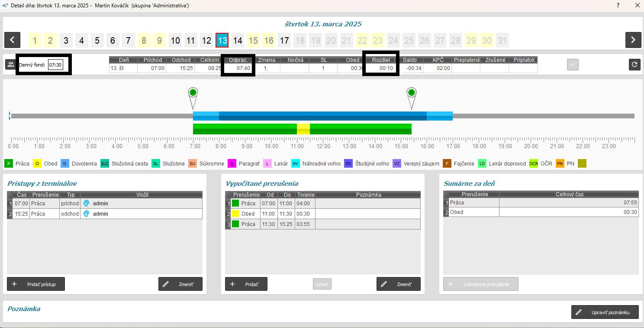Select day 7 in calendar strip
Image resolution: width=644 pixels, height=328 pixels.
click(x=128, y=41)
